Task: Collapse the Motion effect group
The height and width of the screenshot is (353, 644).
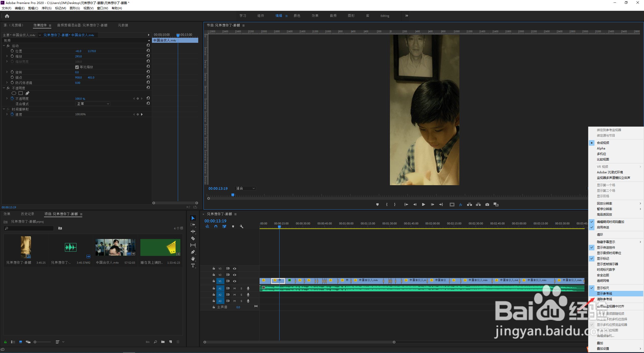Action: [4, 46]
